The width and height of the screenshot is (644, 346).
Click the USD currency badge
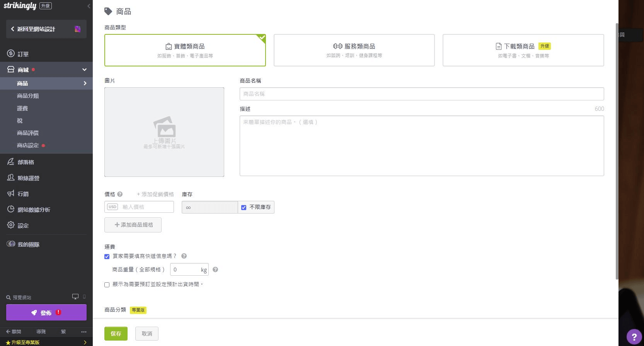(x=112, y=207)
